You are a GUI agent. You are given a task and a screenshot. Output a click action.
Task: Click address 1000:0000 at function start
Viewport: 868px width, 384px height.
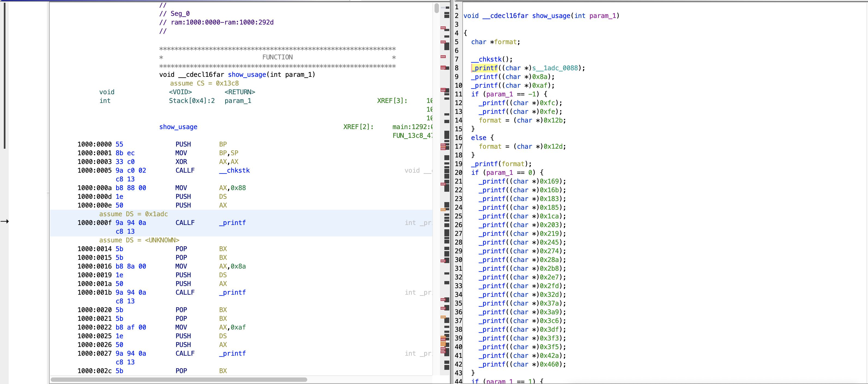[94, 144]
